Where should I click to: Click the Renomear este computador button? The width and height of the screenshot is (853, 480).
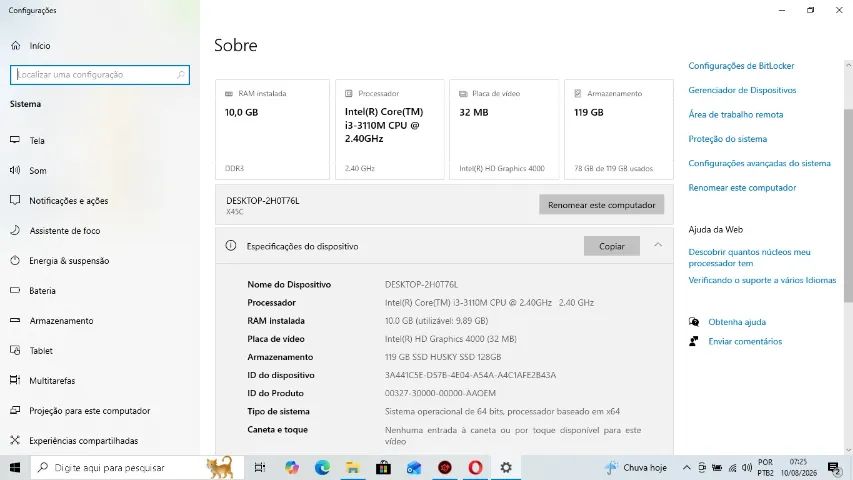tap(601, 205)
